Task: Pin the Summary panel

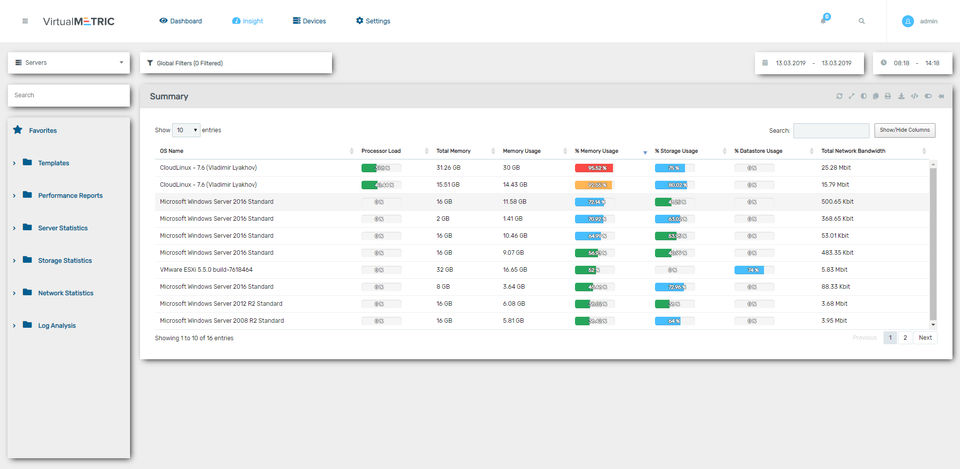Action: click(x=942, y=96)
